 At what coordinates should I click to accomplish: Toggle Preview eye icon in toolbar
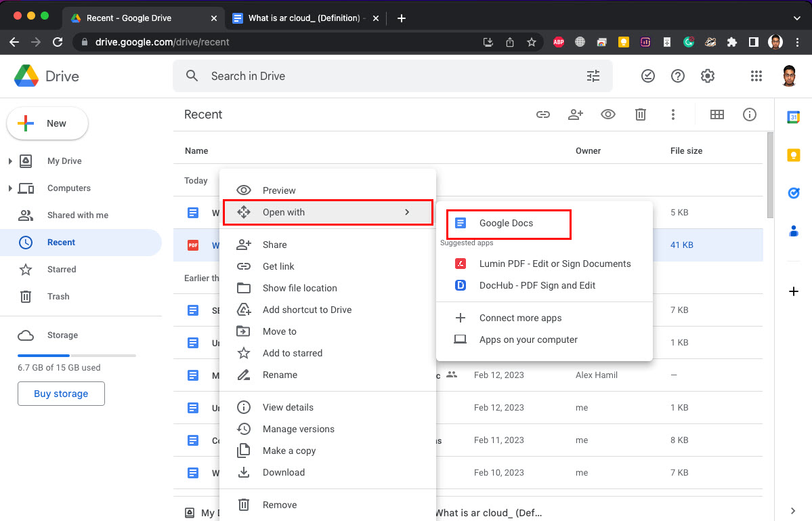(608, 114)
